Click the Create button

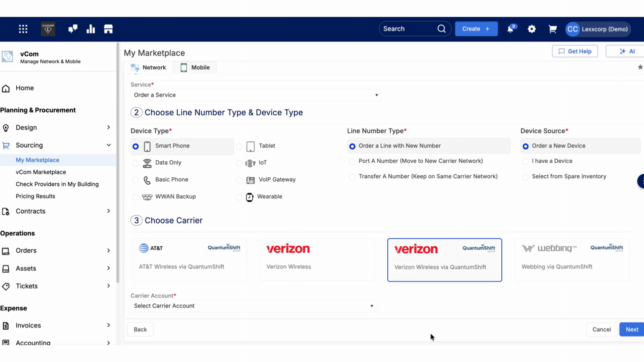pos(476,29)
